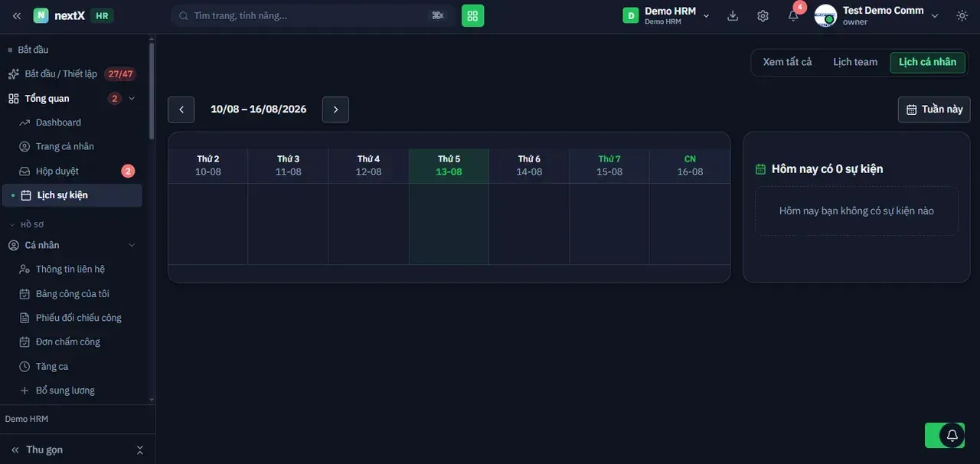Click the sidebar vertical scrollbar
This screenshot has width=980, height=464.
click(152, 90)
